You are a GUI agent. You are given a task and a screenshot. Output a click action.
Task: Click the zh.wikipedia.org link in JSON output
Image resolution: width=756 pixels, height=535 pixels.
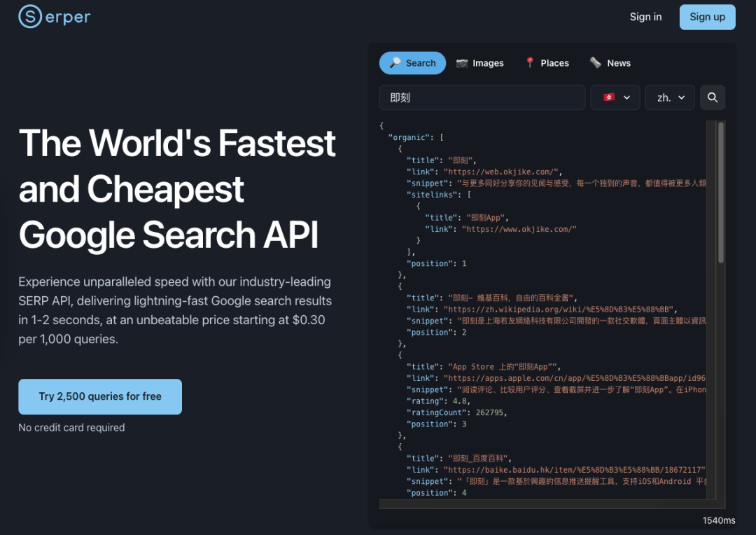coord(560,310)
